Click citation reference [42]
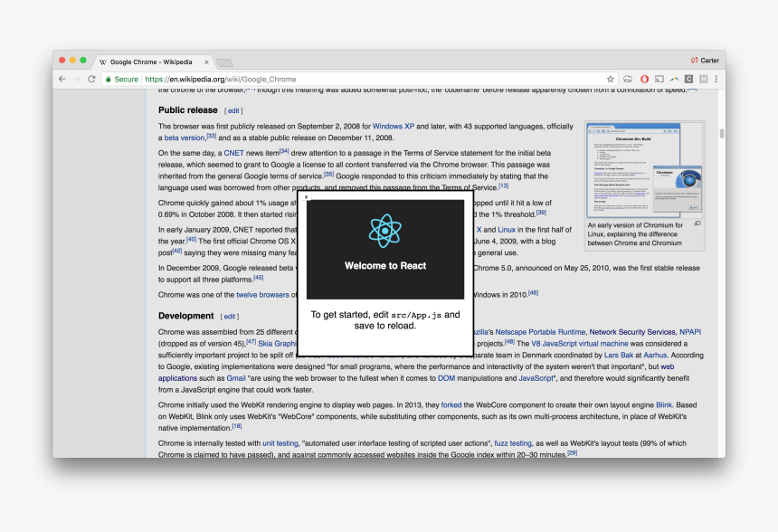This screenshot has width=778, height=532. [177, 251]
